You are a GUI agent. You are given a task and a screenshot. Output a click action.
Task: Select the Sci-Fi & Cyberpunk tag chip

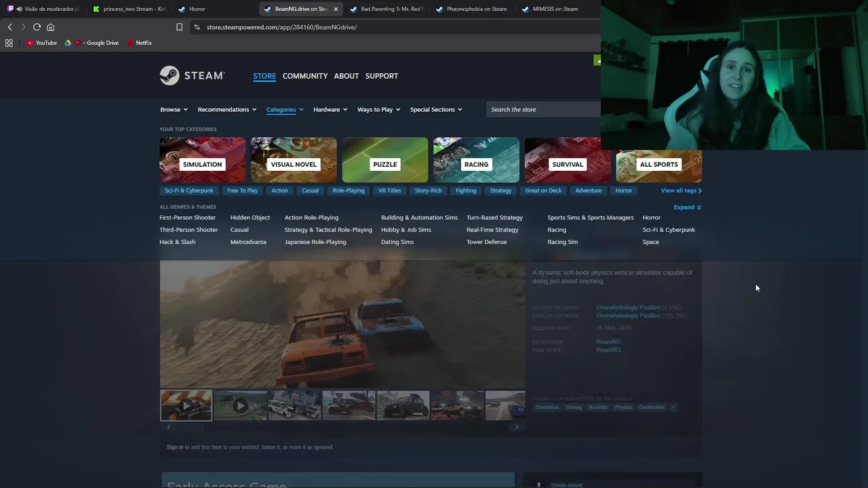[189, 190]
